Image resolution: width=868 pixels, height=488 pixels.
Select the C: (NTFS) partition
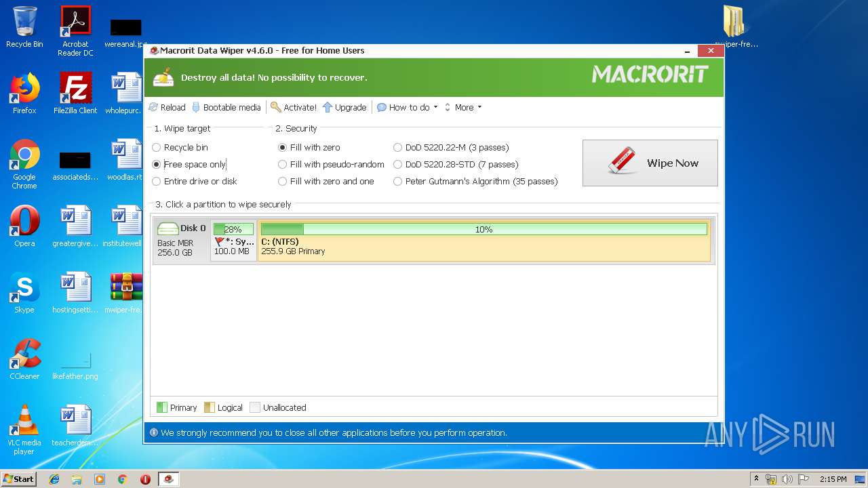(484, 240)
